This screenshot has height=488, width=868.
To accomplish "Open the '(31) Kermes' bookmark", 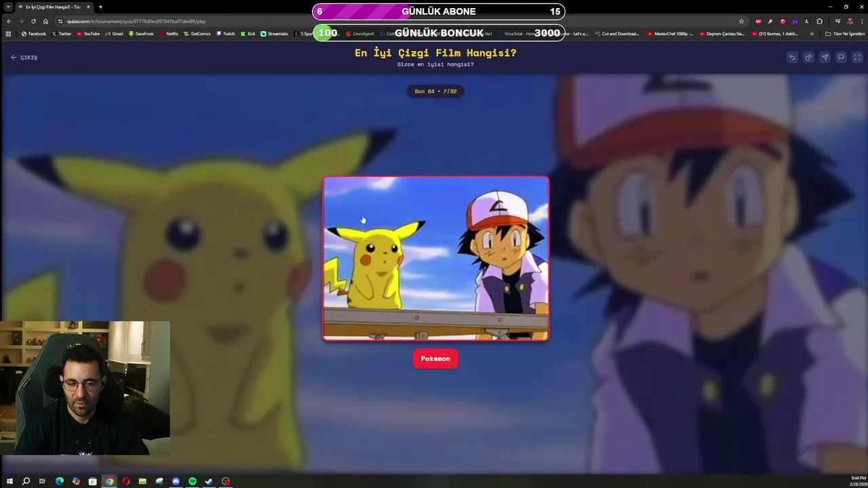I will click(x=776, y=33).
